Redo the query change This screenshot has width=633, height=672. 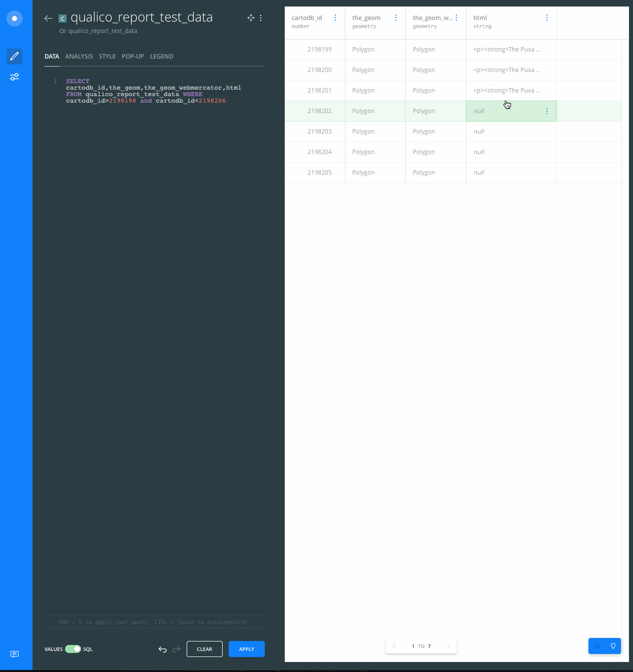pyautogui.click(x=176, y=649)
